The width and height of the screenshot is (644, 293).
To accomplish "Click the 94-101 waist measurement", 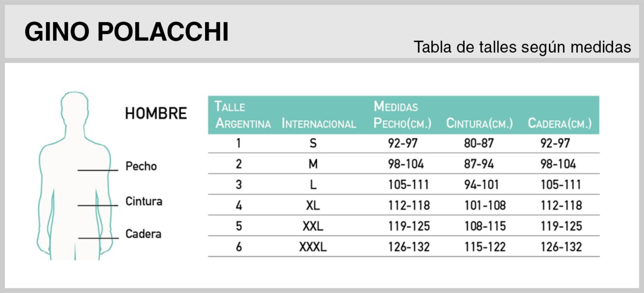I will tap(481, 185).
